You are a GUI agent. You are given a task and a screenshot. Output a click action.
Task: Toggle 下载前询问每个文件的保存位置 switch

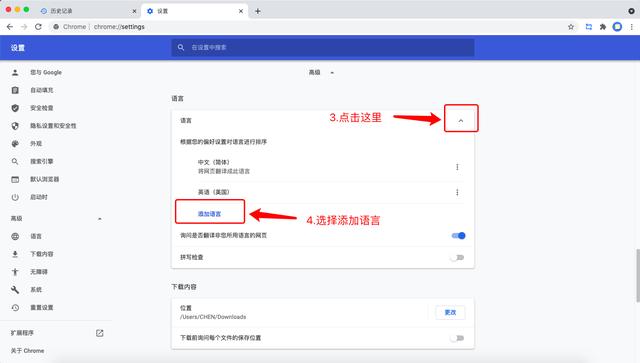[457, 338]
